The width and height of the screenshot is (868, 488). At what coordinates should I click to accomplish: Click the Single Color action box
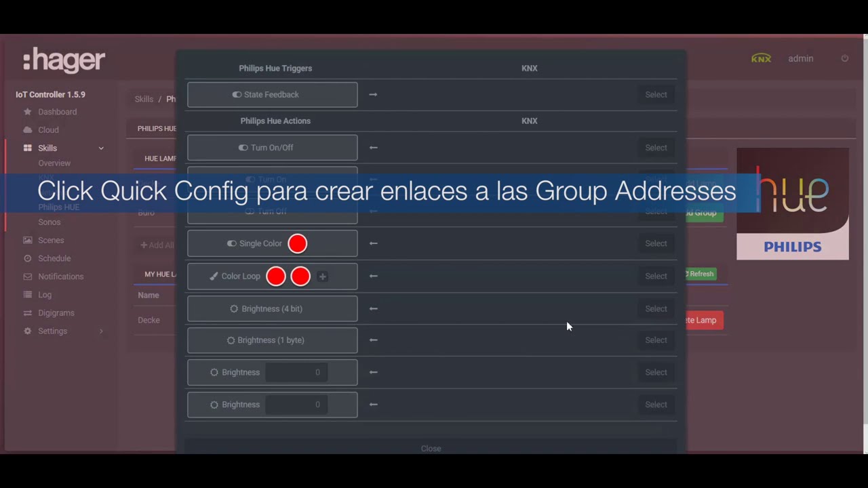click(272, 243)
